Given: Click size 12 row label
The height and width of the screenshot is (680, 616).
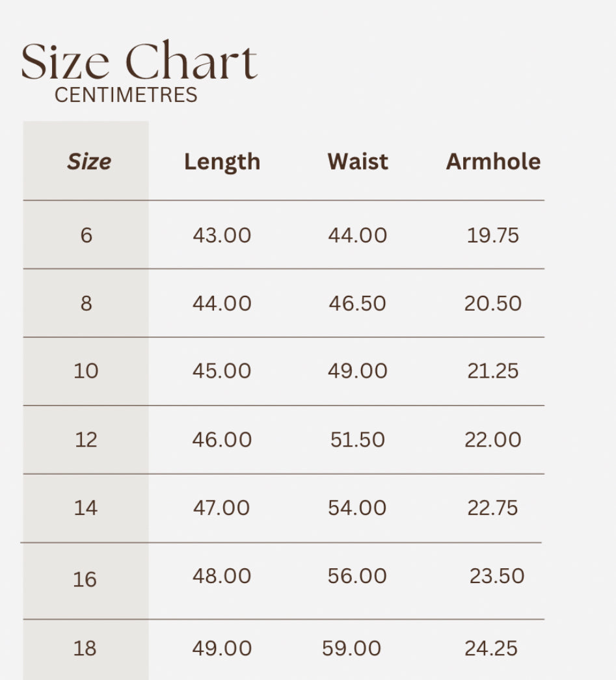Looking at the screenshot, I should tap(86, 439).
